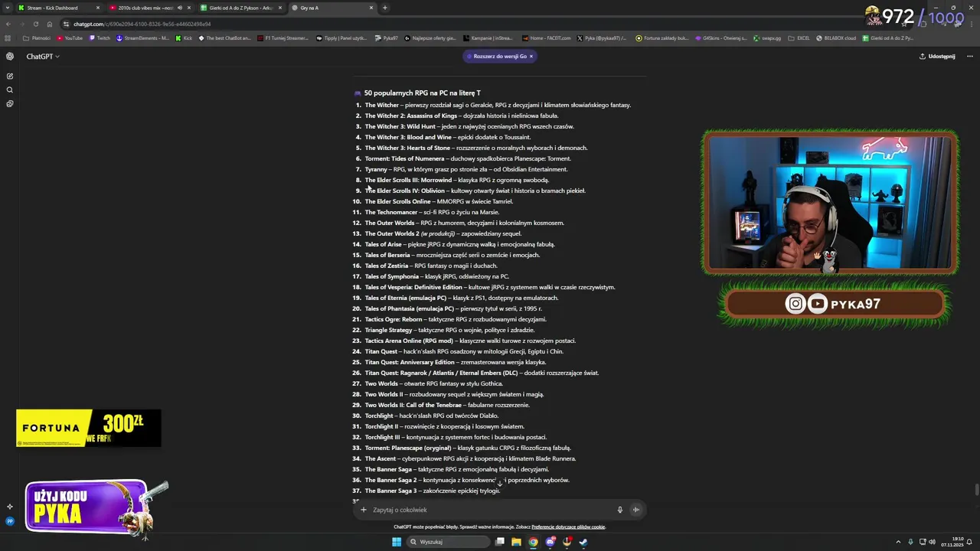Viewport: 980px width, 551px height.
Task: Open the PP profile avatar in sidebar
Action: (10, 521)
